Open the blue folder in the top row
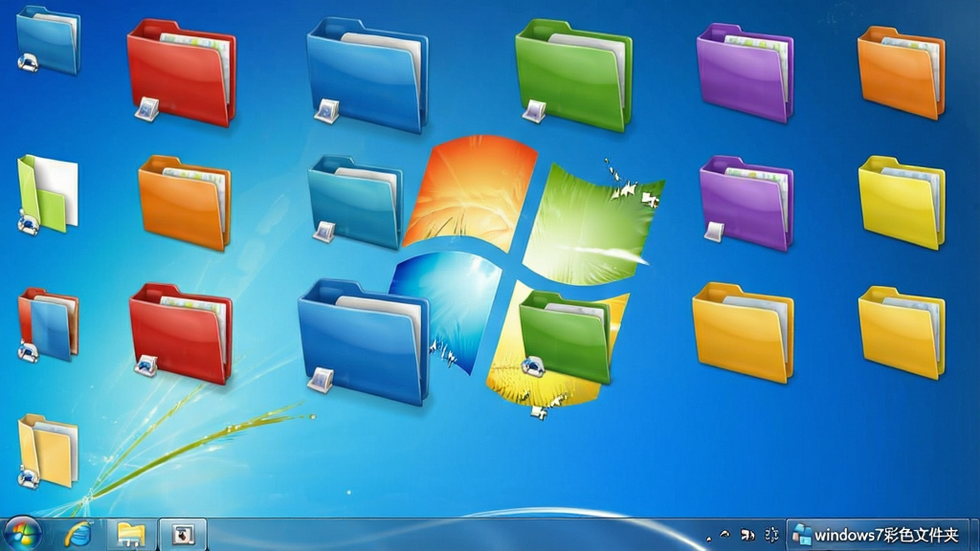 tap(367, 75)
